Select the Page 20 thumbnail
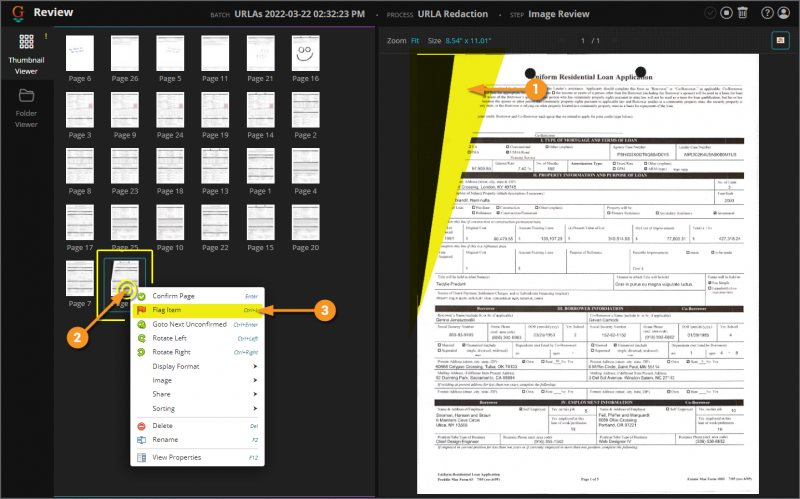800x499 pixels. [306, 222]
